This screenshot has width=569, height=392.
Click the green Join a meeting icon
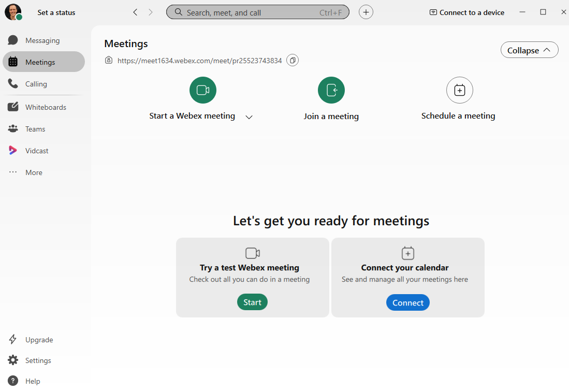tap(331, 90)
